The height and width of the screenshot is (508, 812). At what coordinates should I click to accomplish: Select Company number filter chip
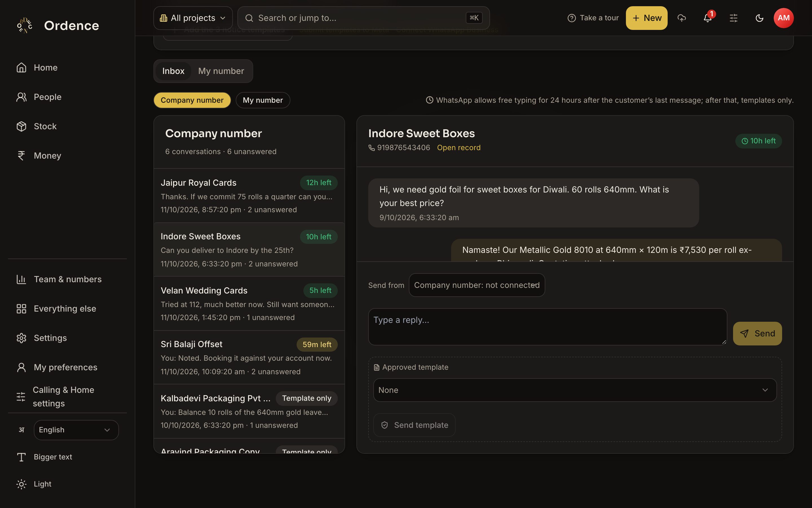click(x=192, y=100)
